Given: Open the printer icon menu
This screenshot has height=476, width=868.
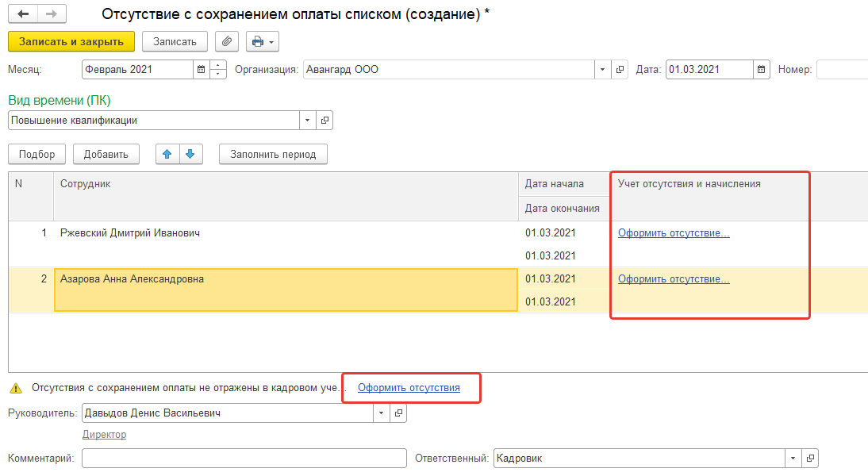Looking at the screenshot, I should click(x=263, y=41).
